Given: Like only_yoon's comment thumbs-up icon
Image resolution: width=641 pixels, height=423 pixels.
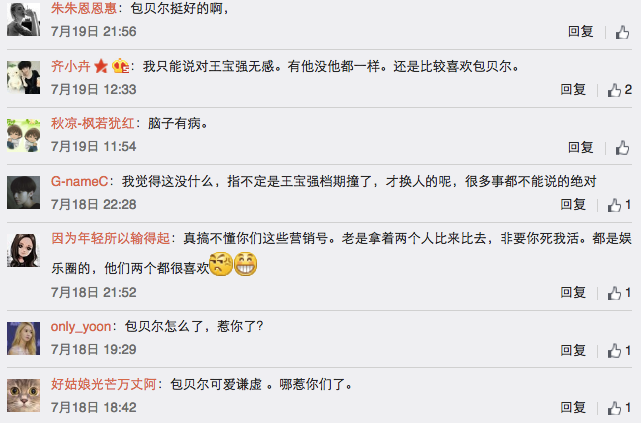Looking at the screenshot, I should pyautogui.click(x=614, y=351).
